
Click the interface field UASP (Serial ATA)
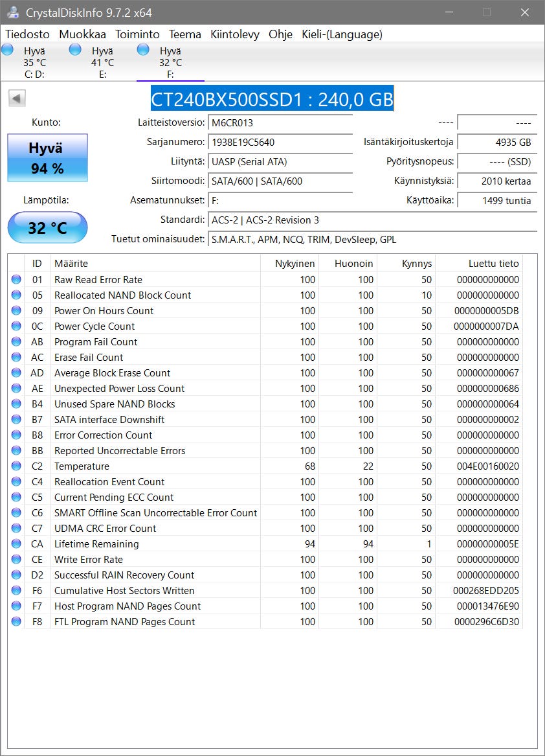(280, 162)
